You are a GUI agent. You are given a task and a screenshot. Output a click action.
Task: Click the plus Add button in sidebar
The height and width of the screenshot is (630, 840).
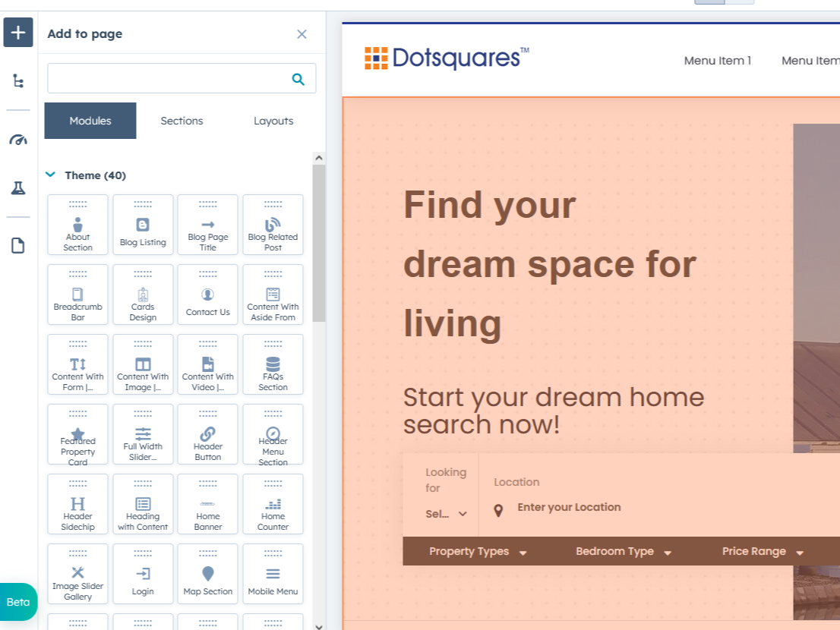coord(18,33)
